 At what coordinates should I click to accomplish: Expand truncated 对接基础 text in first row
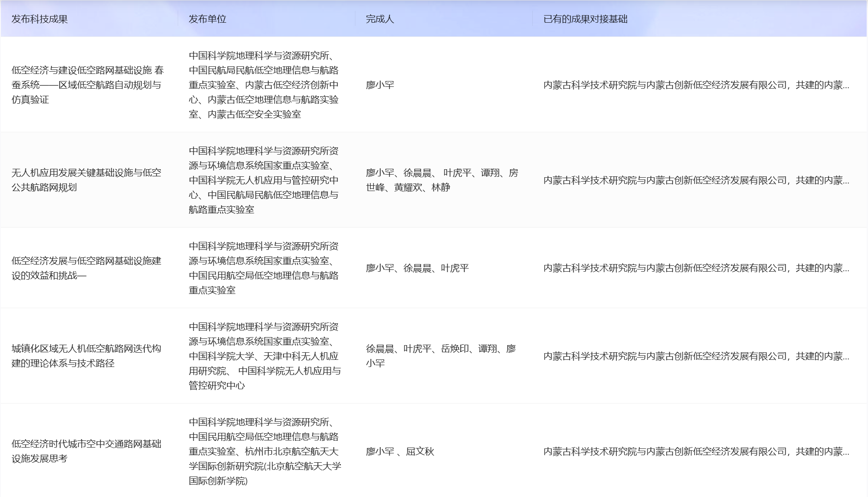696,85
